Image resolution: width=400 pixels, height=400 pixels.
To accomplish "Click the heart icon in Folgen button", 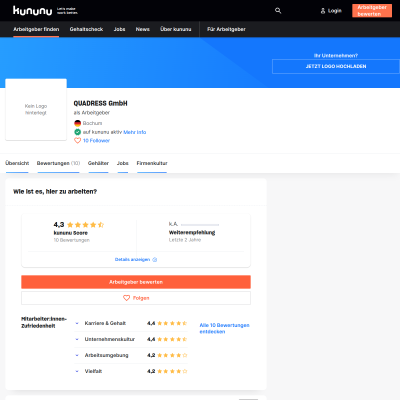I will pyautogui.click(x=126, y=298).
